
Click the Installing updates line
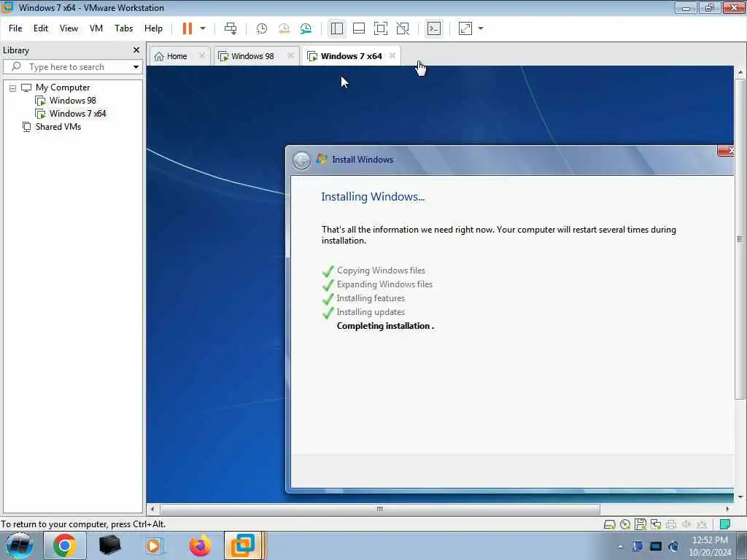click(x=371, y=312)
